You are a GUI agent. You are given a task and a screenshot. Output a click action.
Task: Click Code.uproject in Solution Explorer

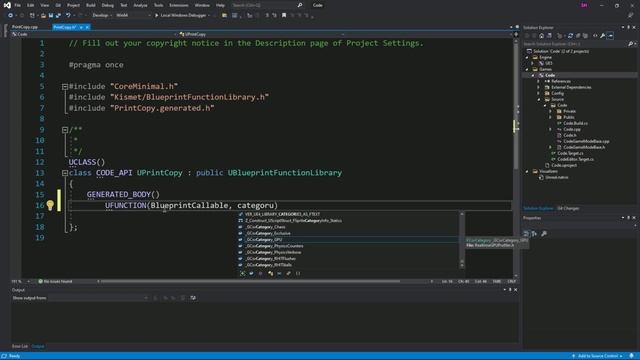tap(564, 165)
